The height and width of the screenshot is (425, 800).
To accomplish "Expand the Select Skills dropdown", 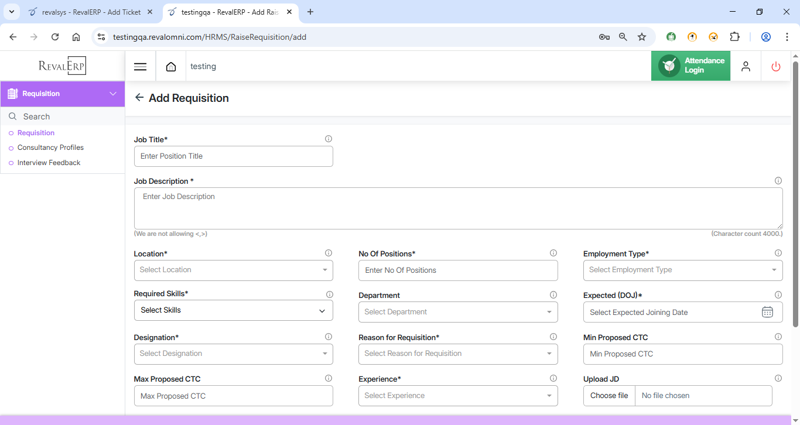I will (x=233, y=311).
